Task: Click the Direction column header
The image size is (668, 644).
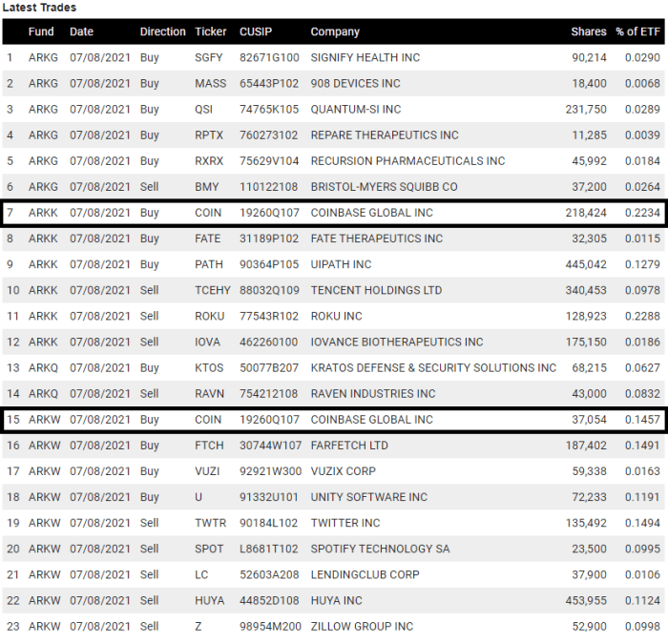Action: click(163, 31)
